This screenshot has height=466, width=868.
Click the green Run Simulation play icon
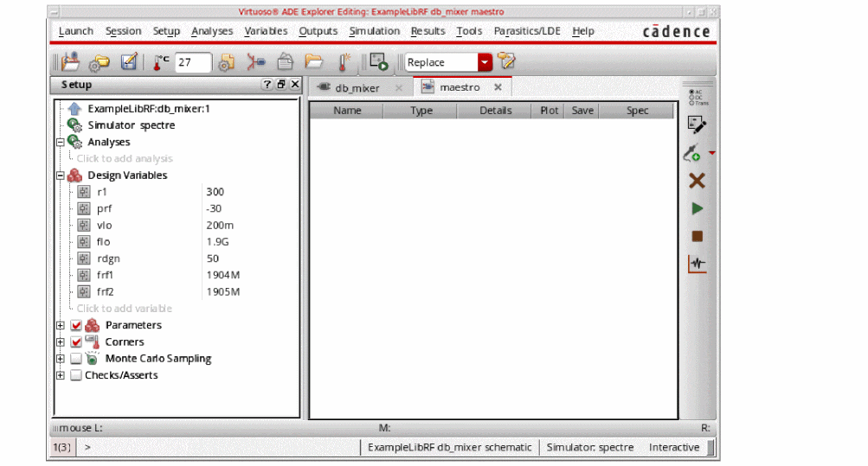pos(697,208)
